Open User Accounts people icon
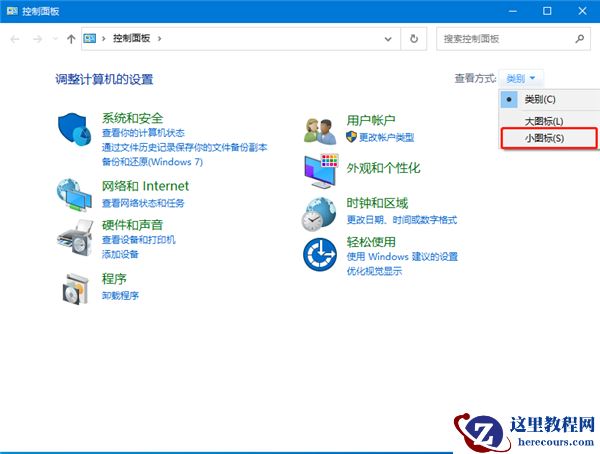 click(x=320, y=131)
